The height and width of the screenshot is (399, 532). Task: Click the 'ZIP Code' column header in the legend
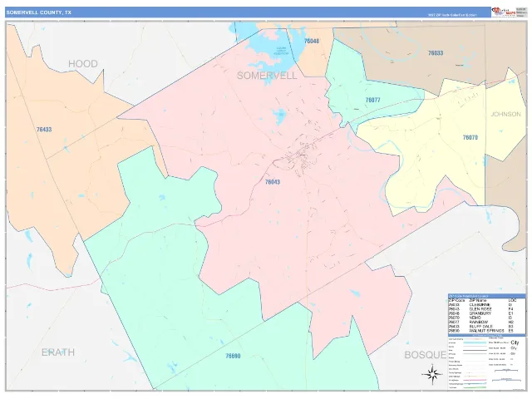coord(456,300)
